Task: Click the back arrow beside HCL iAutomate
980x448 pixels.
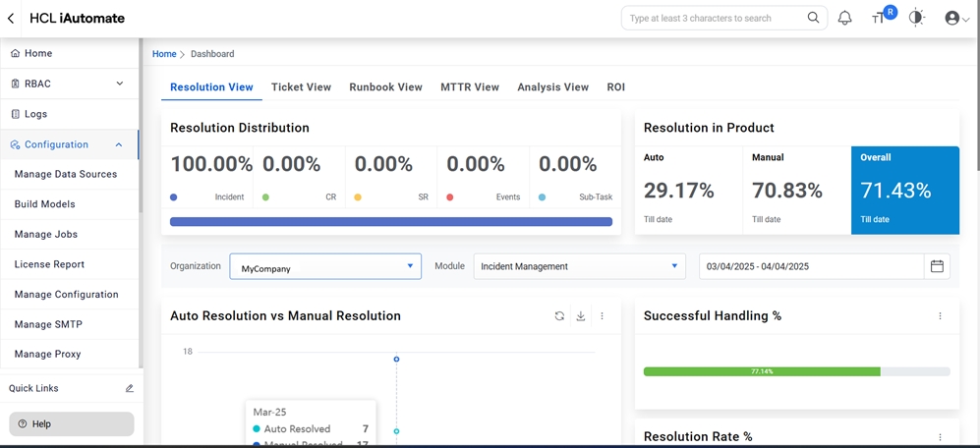Action: point(11,19)
